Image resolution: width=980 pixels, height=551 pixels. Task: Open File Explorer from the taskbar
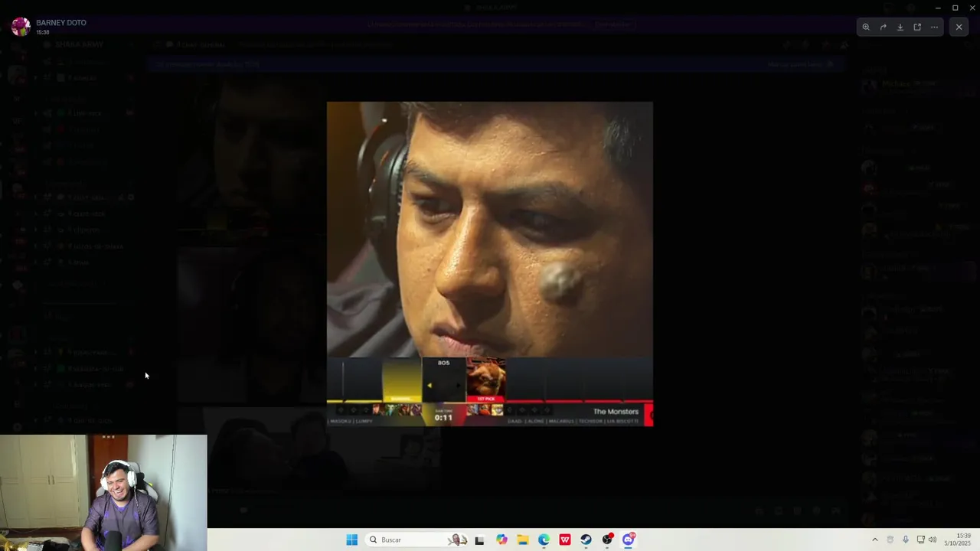click(522, 540)
